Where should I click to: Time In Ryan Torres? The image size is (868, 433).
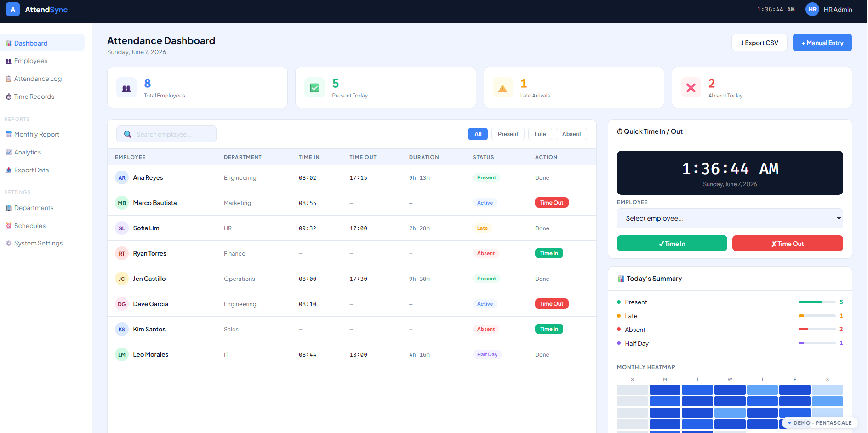pos(549,253)
